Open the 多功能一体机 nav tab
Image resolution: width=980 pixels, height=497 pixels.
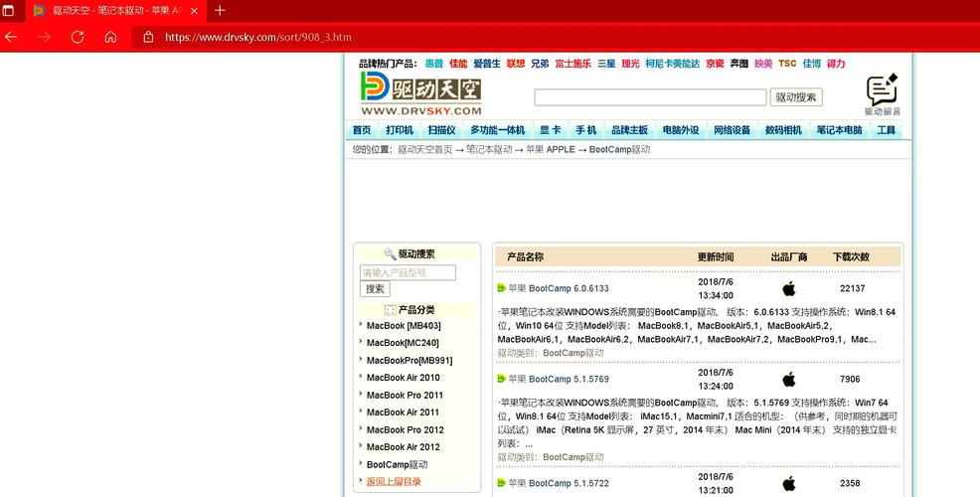(498, 130)
